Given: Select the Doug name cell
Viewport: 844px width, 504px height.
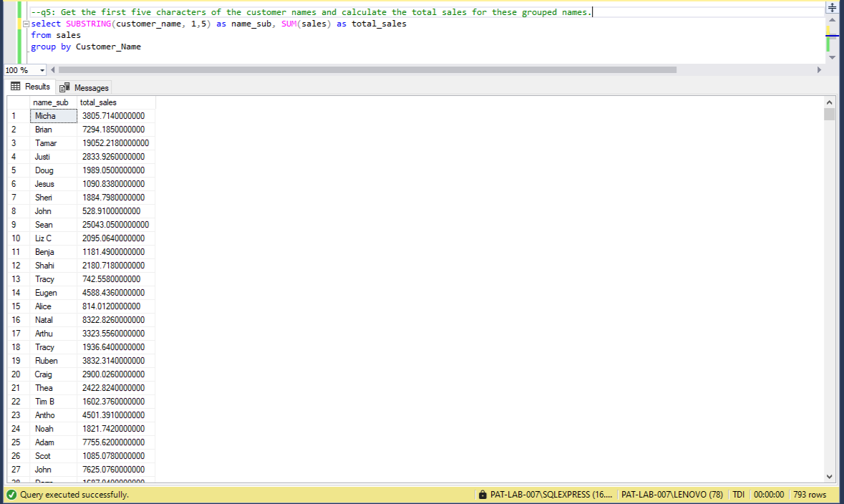Looking at the screenshot, I should pos(53,170).
